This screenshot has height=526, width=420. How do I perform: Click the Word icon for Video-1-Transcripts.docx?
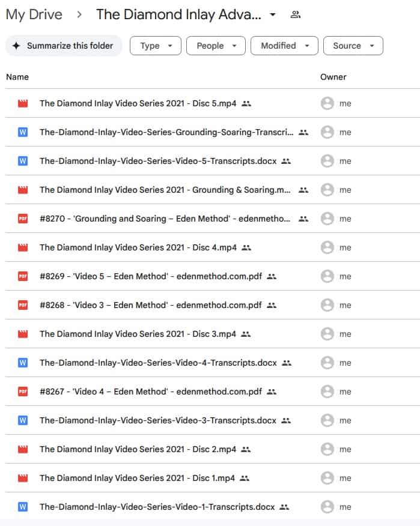click(x=23, y=507)
